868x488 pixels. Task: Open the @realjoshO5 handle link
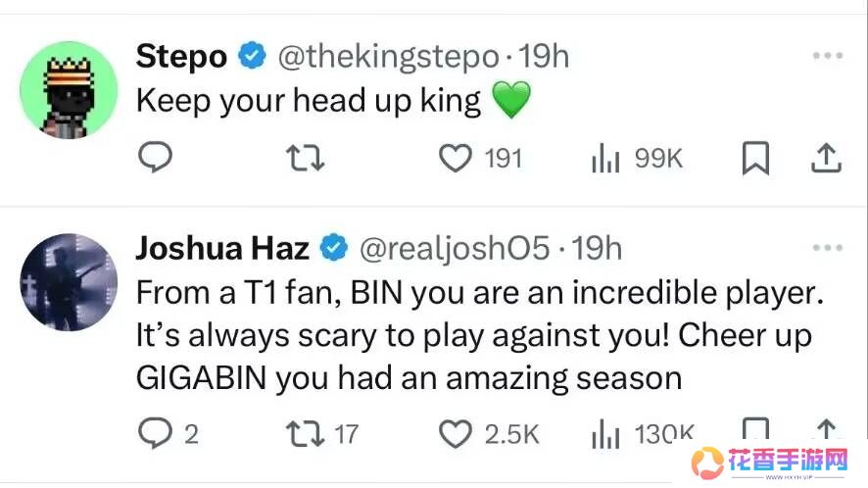coord(454,249)
